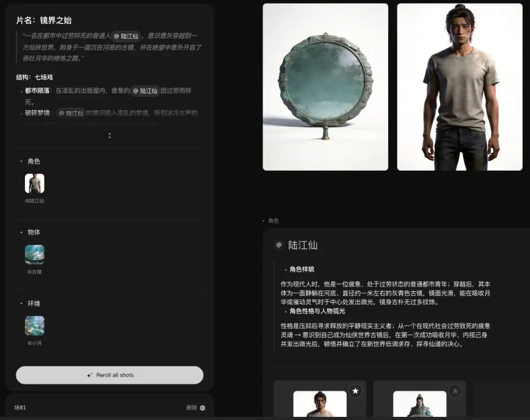530x420 pixels.
Task: Click the @陆江仙 caption under the character thumbnail
Action: click(34, 200)
